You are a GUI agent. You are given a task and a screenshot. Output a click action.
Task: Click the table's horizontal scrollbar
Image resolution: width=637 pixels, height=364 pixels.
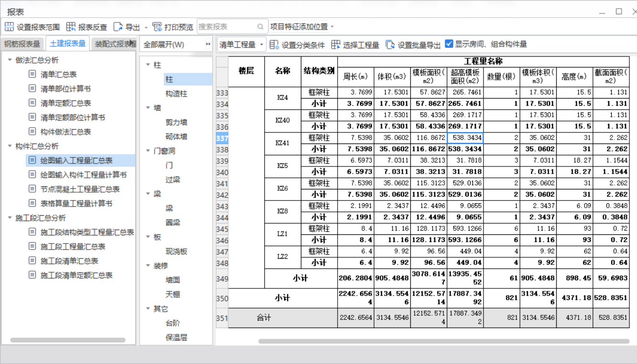click(444, 342)
